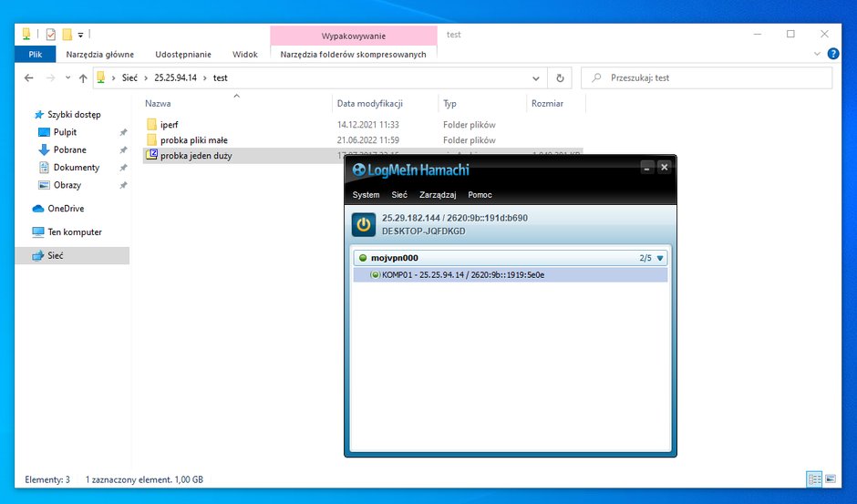Click the Przeszukaj: test search box
857x504 pixels.
(707, 78)
